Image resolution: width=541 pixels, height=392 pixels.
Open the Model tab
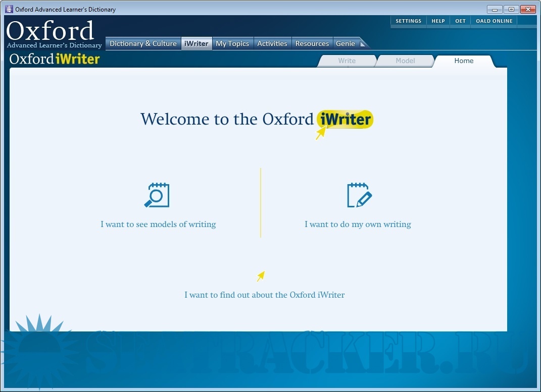[405, 61]
